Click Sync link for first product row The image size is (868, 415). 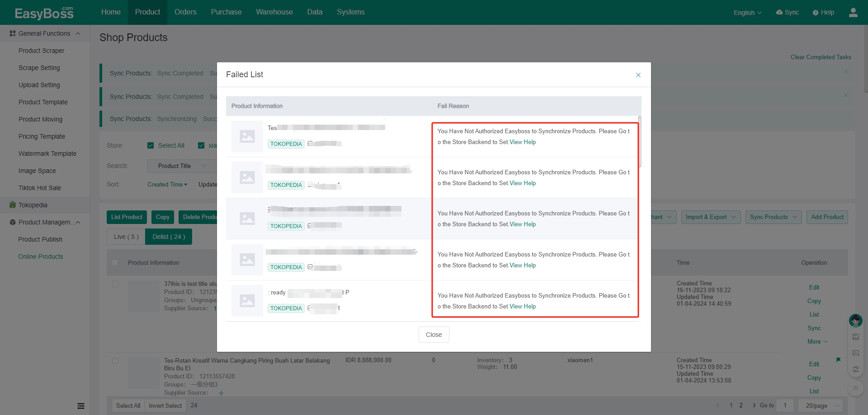pyautogui.click(x=814, y=328)
